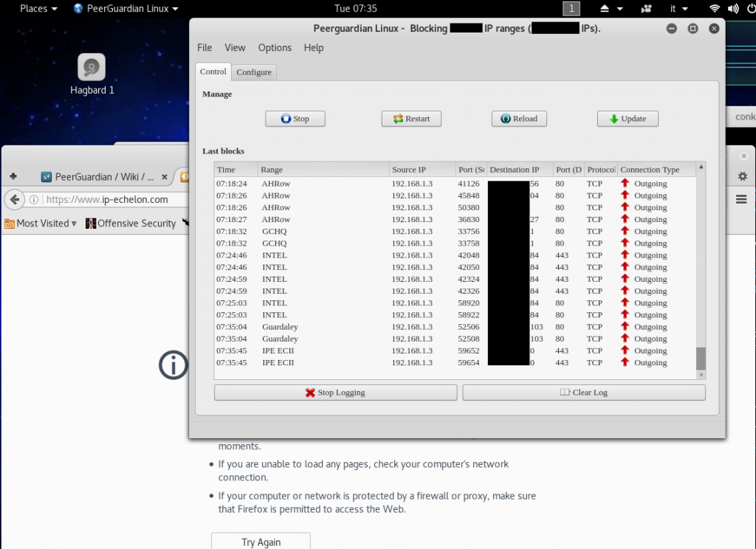
Task: Click GCHQ in the row with port 33758
Action: click(x=275, y=244)
